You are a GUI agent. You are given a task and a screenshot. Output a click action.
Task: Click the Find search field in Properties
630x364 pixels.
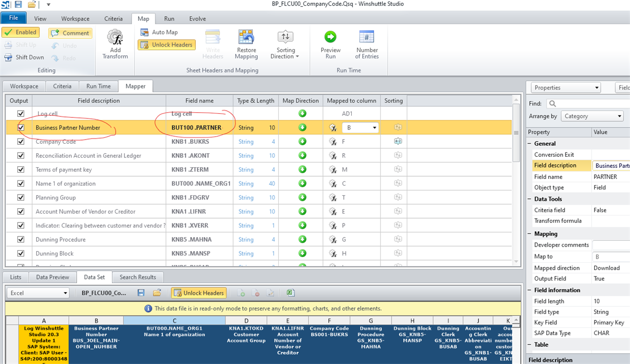588,104
